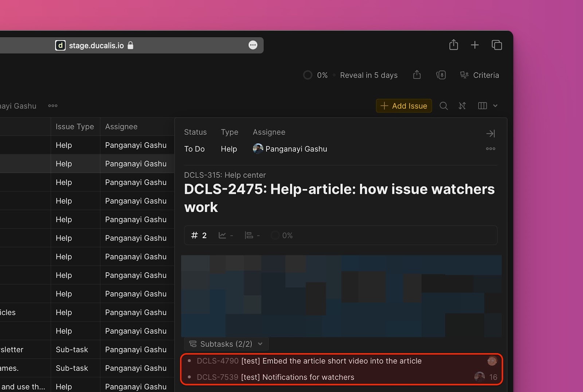Open search with the magnifier icon
The width and height of the screenshot is (583, 392).
pos(443,106)
